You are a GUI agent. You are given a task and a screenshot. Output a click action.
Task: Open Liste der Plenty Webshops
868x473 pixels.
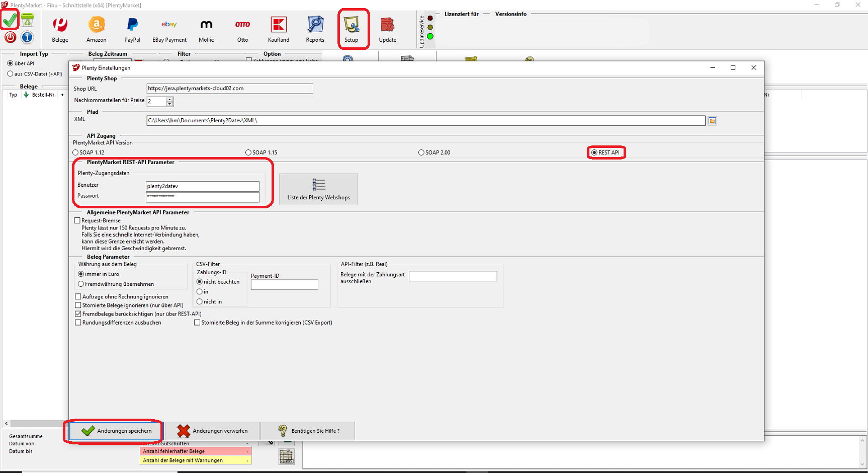click(x=318, y=189)
